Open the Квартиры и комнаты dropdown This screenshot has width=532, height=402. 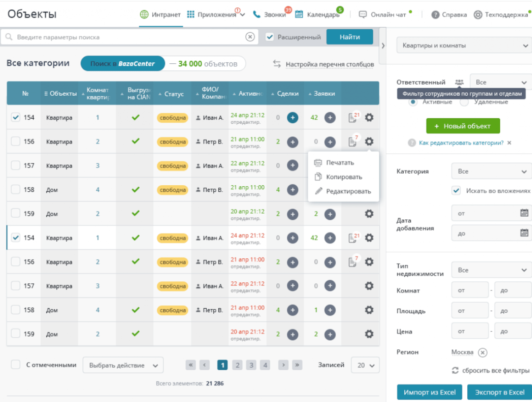tap(464, 45)
